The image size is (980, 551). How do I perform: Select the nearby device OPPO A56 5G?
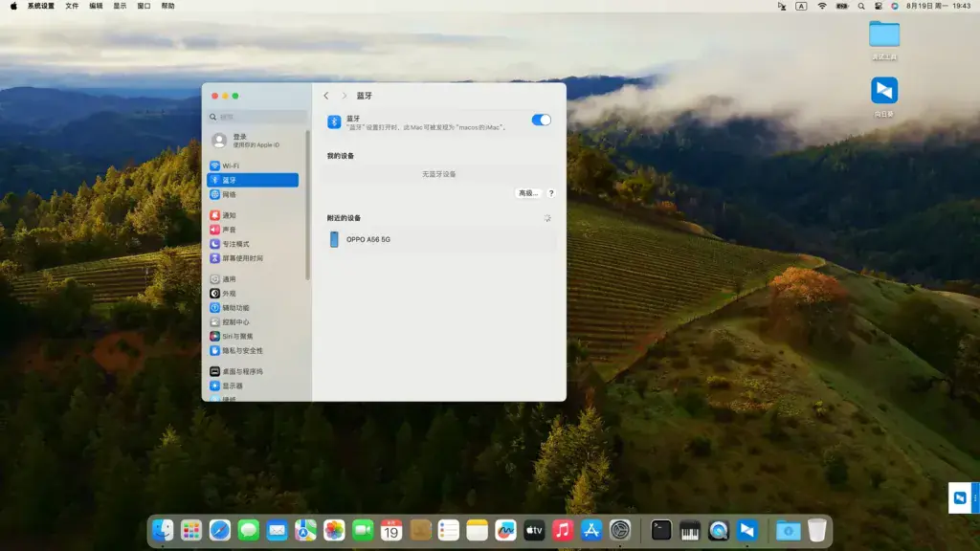tap(440, 239)
